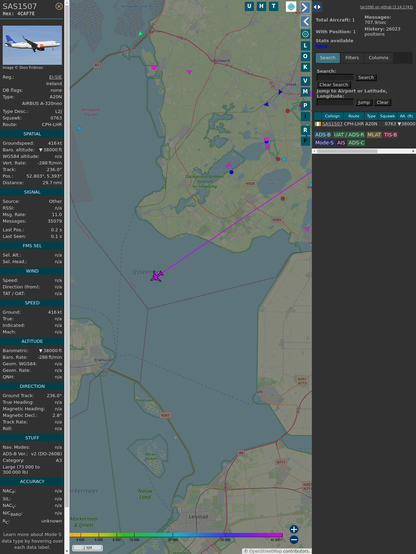Screen dimensions: 416x554
Task: Sort table by Route column
Action: [353, 116]
